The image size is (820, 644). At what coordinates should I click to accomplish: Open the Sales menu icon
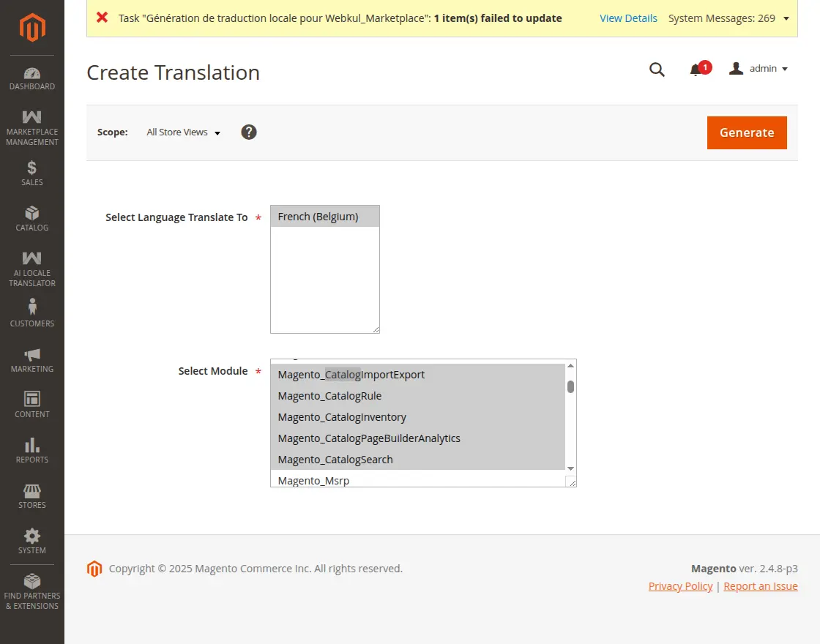point(31,173)
